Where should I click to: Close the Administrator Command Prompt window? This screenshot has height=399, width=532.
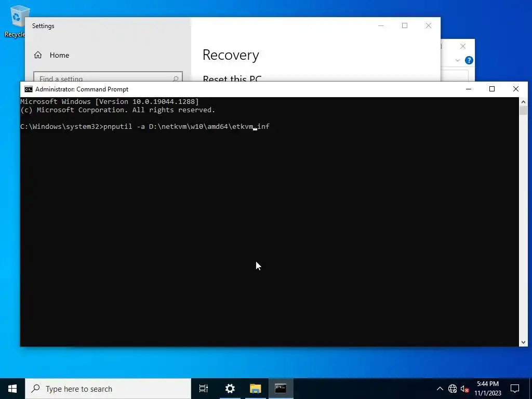tap(516, 89)
